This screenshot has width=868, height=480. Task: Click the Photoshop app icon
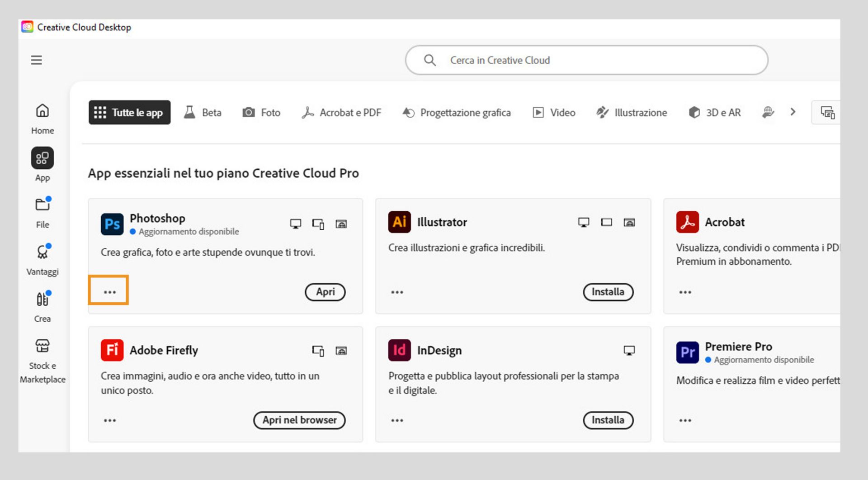(112, 224)
